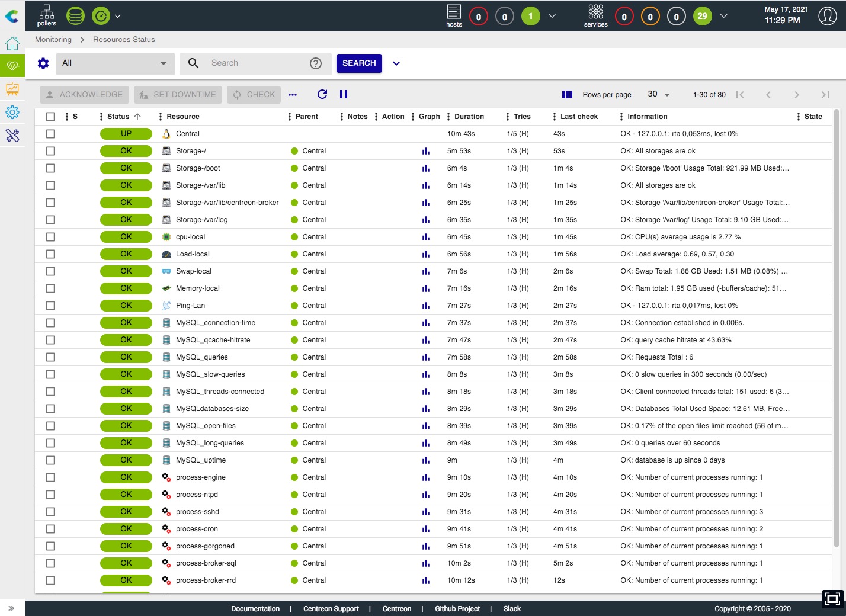This screenshot has height=616, width=846.
Task: Expand the Rows per page dropdown
Action: point(658,95)
